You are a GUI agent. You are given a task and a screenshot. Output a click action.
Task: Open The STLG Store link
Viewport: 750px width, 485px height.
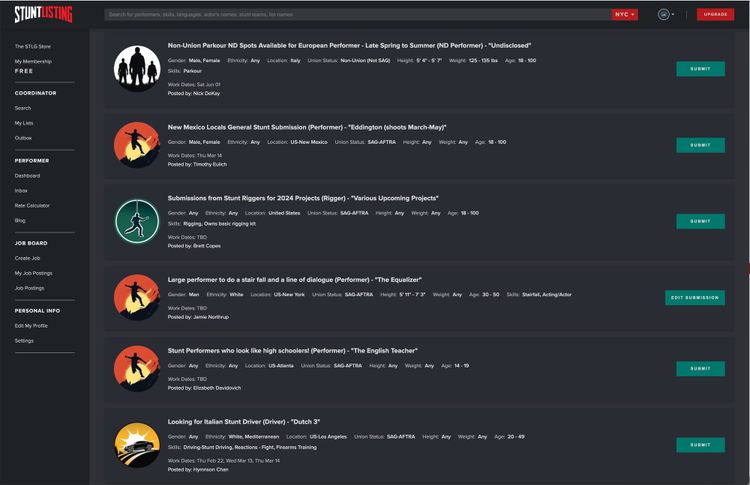(33, 46)
